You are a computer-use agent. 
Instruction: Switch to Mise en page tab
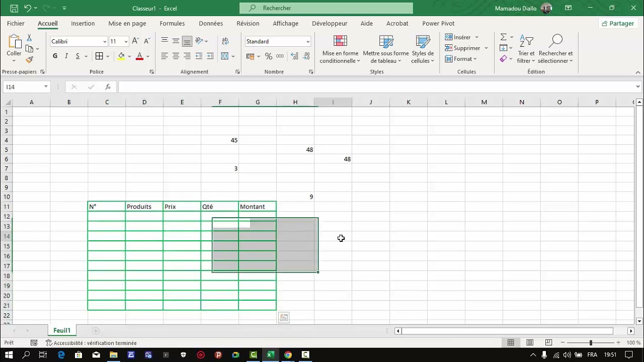click(127, 24)
